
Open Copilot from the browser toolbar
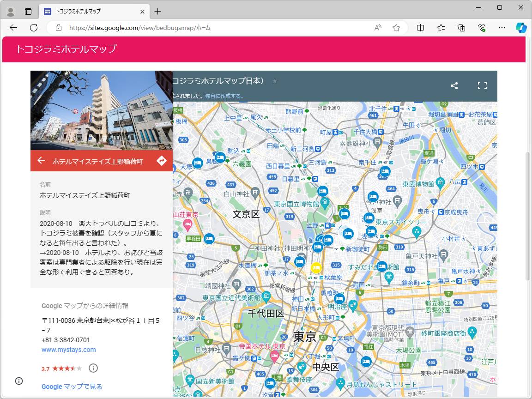[521, 28]
